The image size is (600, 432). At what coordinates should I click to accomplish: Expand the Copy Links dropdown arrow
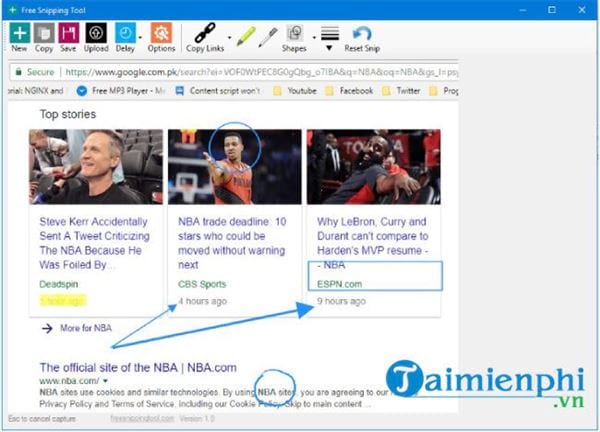click(x=230, y=37)
